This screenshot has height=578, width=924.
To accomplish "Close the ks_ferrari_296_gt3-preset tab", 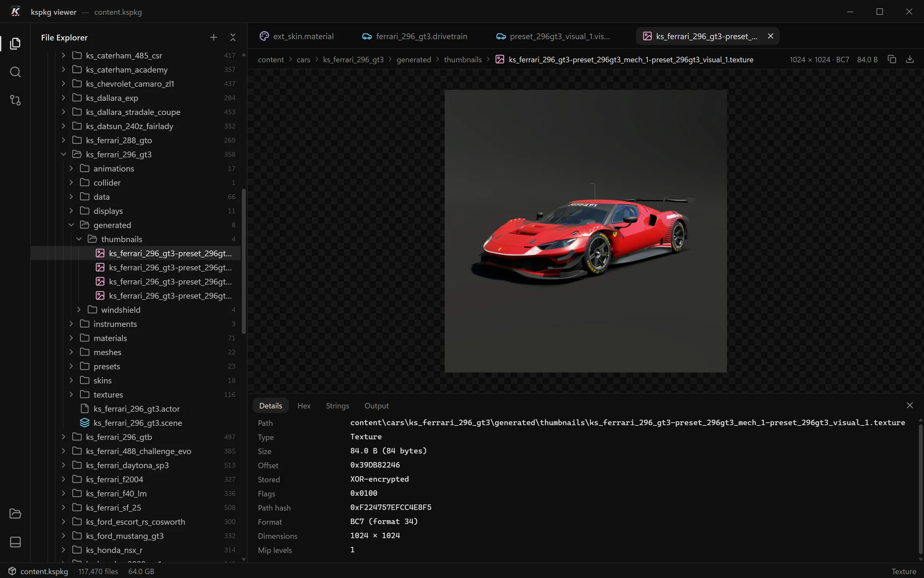I will 770,36.
